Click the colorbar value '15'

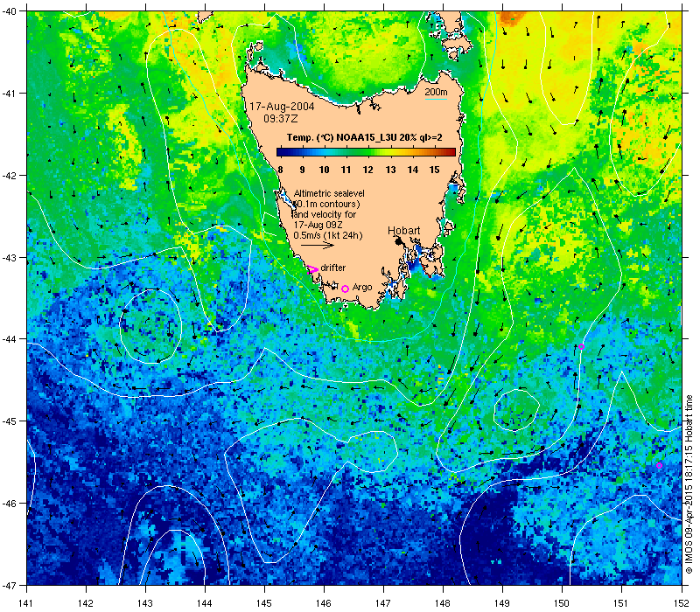click(434, 170)
